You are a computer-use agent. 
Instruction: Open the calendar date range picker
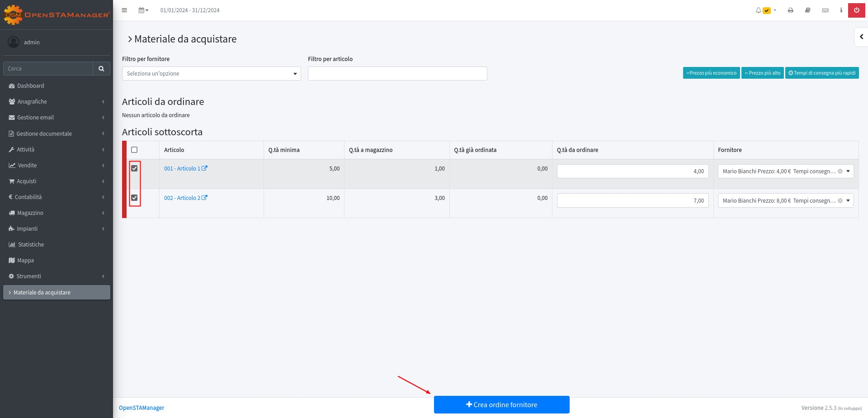coord(143,10)
